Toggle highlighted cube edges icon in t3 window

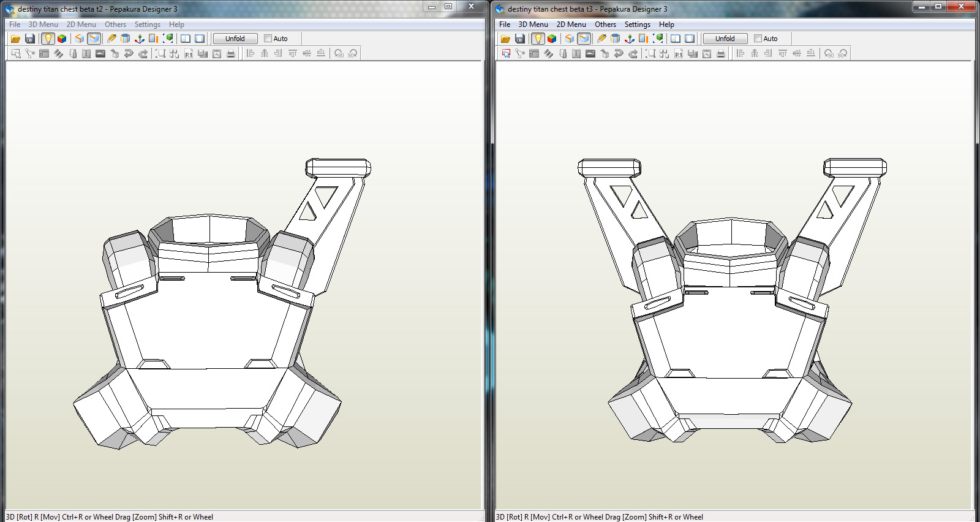point(584,39)
